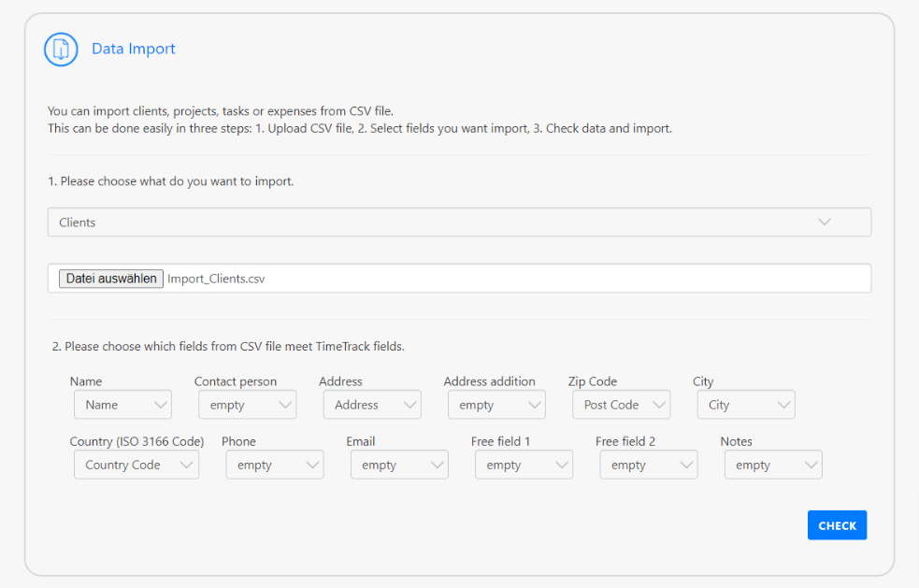Click the Datei auswählen file button
The image size is (919, 588).
(x=111, y=279)
